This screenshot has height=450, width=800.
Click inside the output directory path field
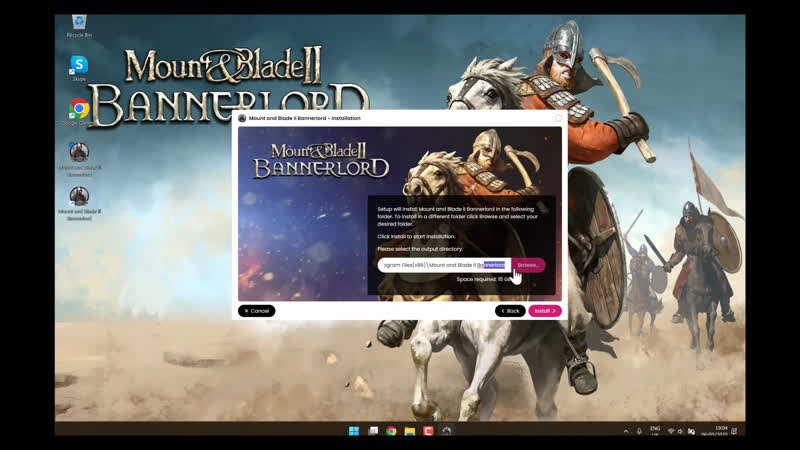point(444,265)
